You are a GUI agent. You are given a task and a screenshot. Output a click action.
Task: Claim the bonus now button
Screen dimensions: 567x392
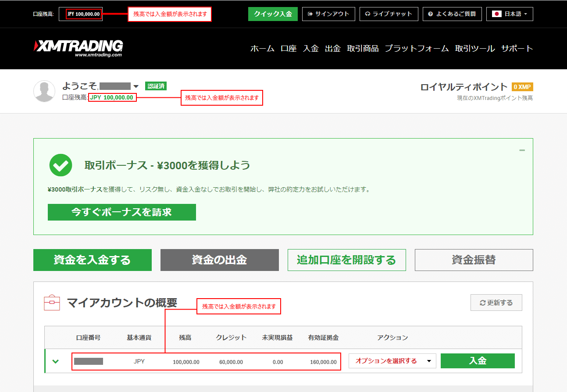coord(121,212)
